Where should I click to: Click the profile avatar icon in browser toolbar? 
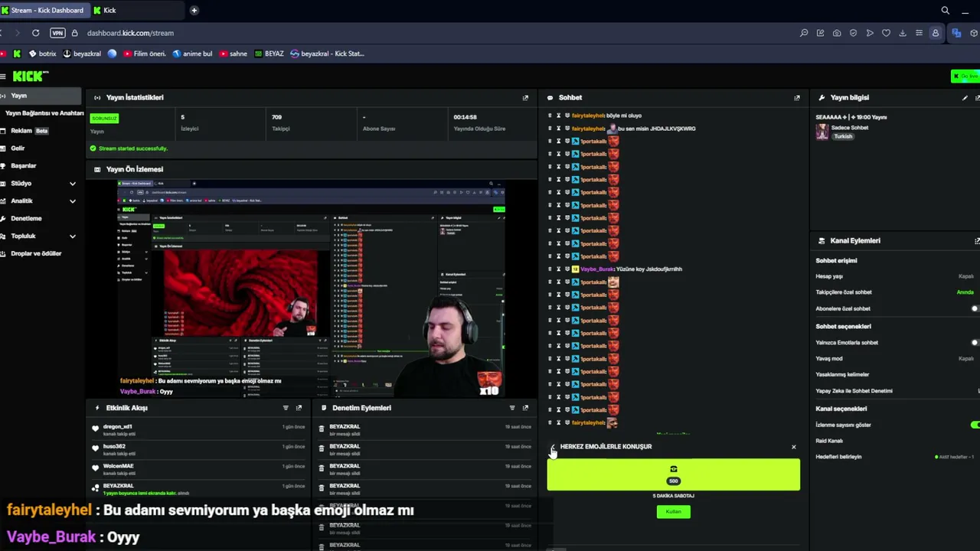pos(936,33)
